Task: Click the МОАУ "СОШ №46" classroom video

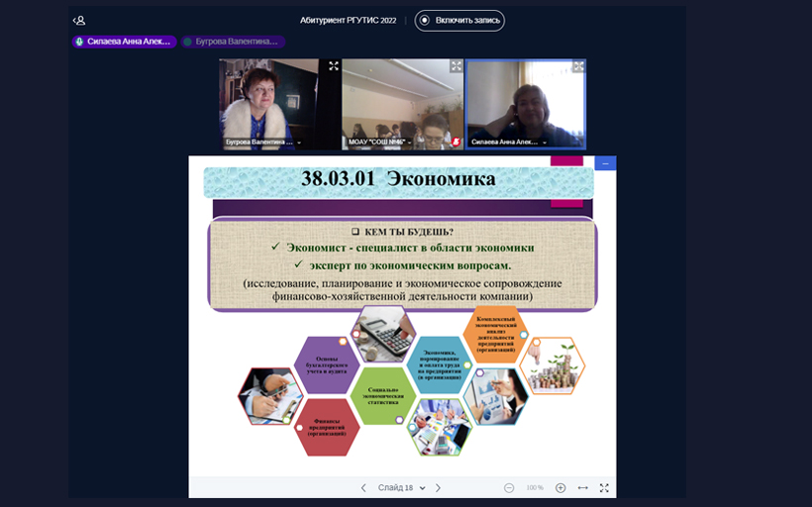Action: (402, 104)
